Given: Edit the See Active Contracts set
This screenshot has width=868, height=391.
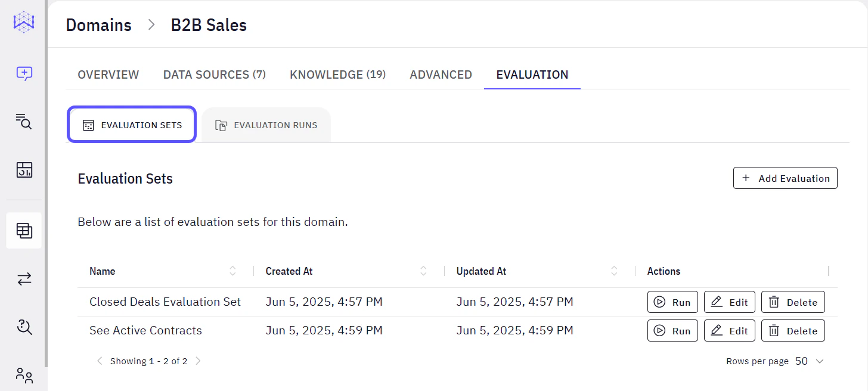Looking at the screenshot, I should 729,330.
